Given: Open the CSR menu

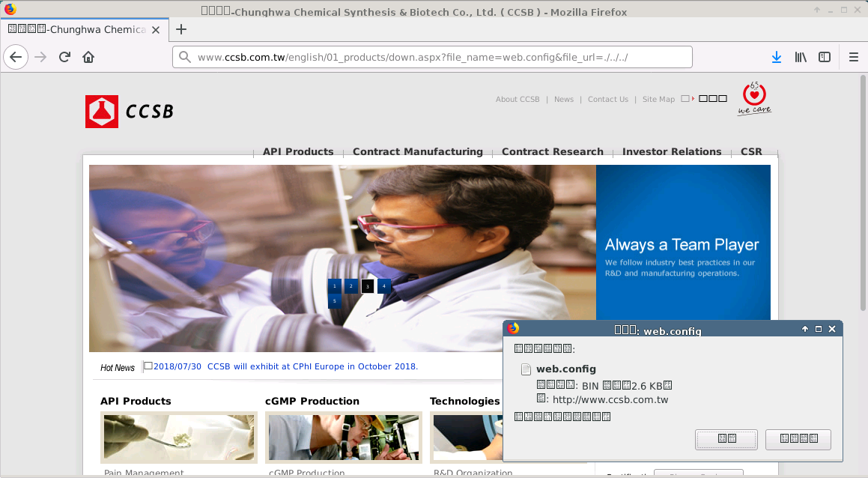Looking at the screenshot, I should (751, 152).
